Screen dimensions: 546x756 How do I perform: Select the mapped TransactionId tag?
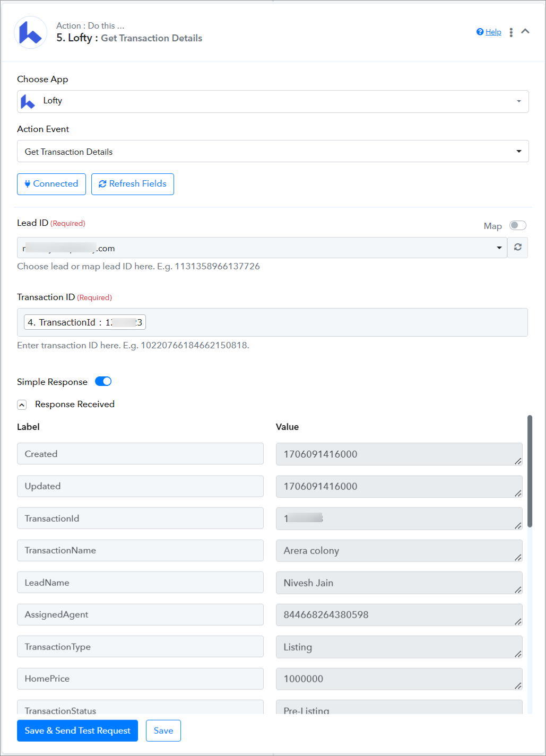pyautogui.click(x=85, y=322)
